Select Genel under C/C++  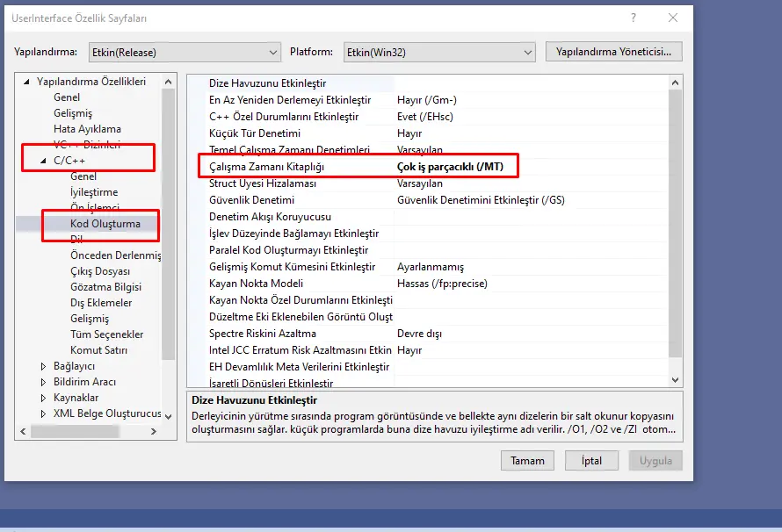(x=83, y=176)
